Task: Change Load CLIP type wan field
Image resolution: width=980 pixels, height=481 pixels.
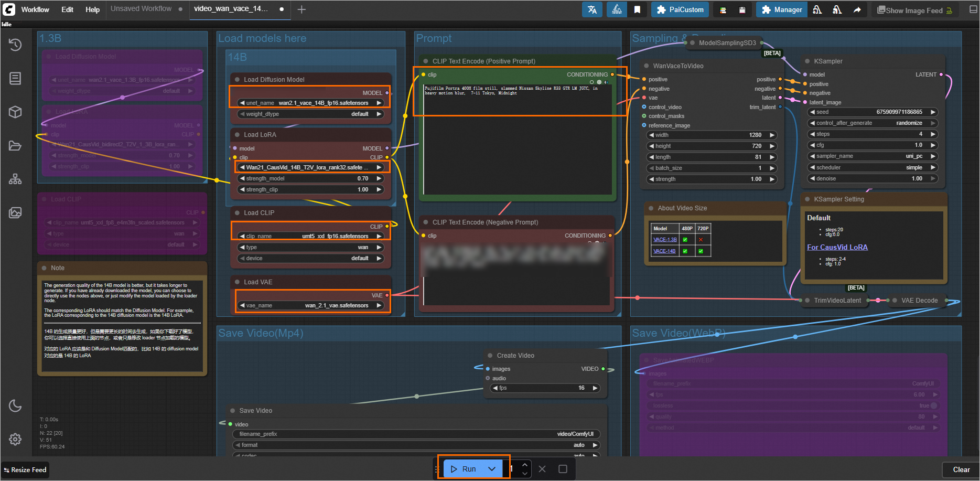Action: tap(311, 247)
